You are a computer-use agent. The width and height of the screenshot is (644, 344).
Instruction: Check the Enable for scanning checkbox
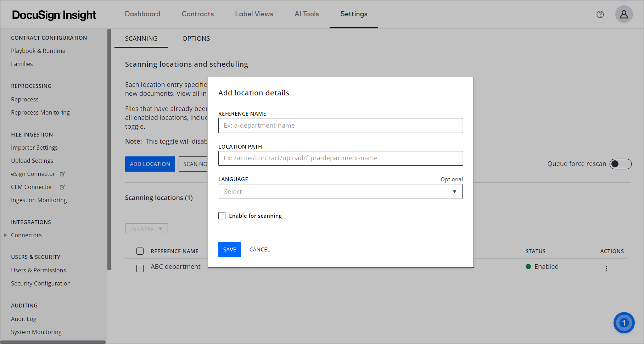click(222, 215)
